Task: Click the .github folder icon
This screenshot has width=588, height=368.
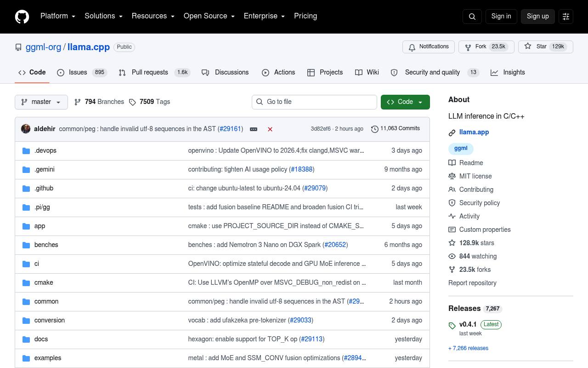Action: click(x=26, y=189)
